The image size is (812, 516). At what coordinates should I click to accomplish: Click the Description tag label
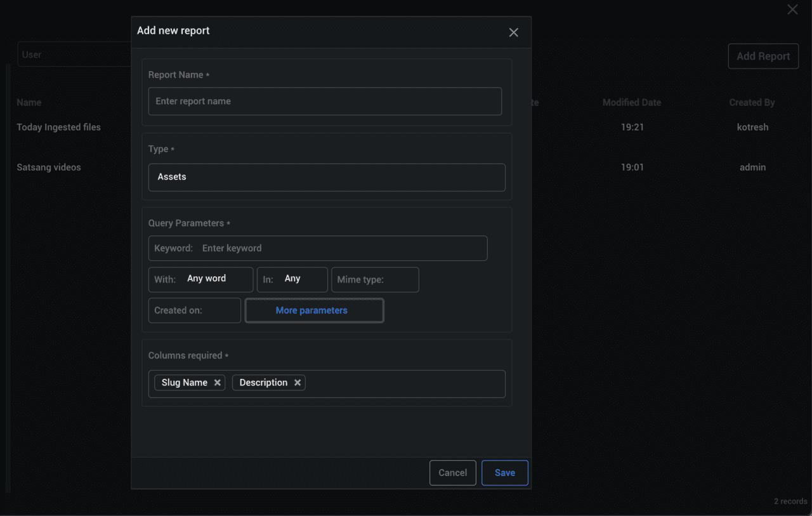(263, 383)
